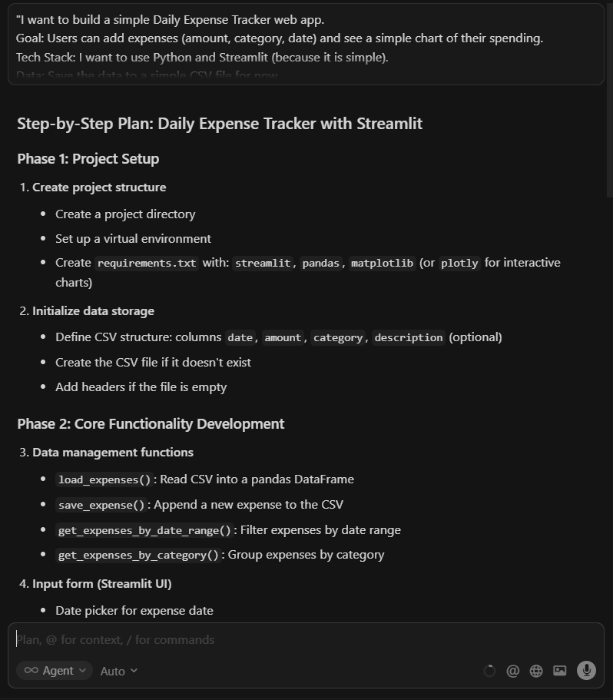Click the load_expenses() function reference
Image resolution: width=613 pixels, height=700 pixels.
pos(104,479)
